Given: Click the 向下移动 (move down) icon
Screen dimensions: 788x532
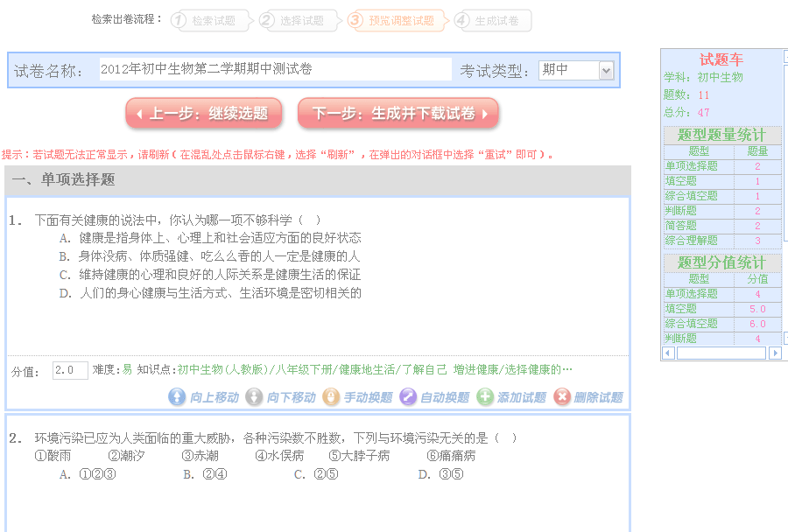Looking at the screenshot, I should (254, 397).
